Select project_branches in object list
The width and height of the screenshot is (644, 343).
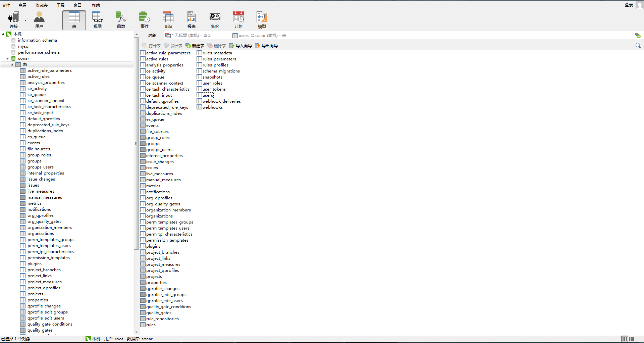click(163, 252)
